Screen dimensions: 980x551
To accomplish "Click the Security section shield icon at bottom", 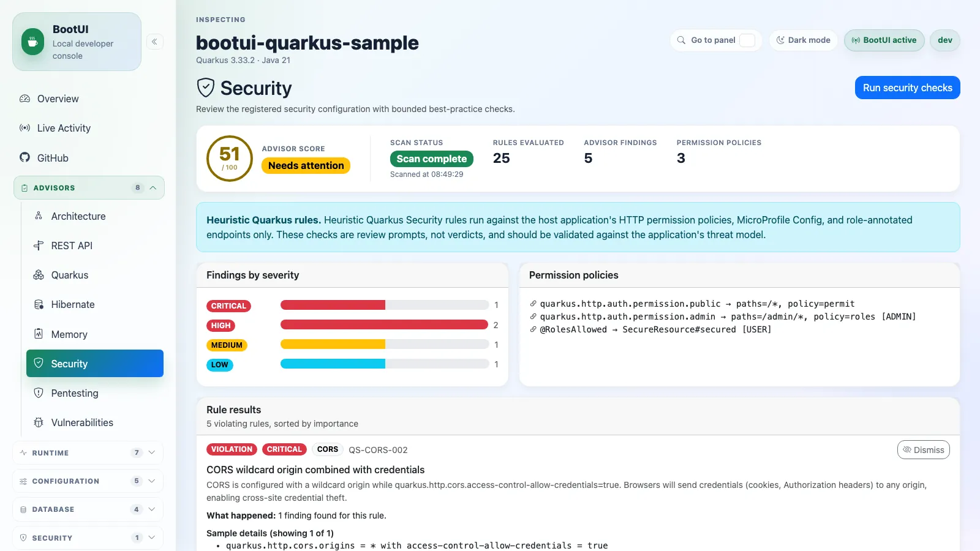I will point(23,538).
